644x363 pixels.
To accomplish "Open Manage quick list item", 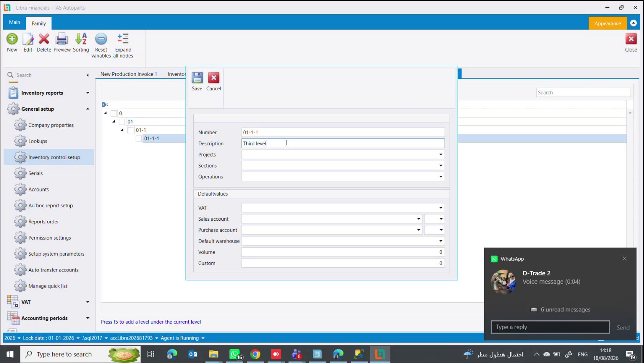I will [48, 286].
